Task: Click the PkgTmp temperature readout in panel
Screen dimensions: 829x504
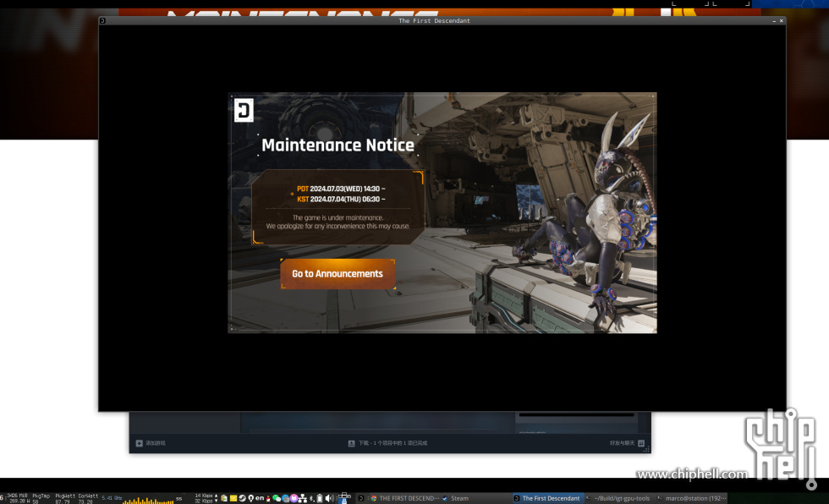Action: (x=41, y=499)
